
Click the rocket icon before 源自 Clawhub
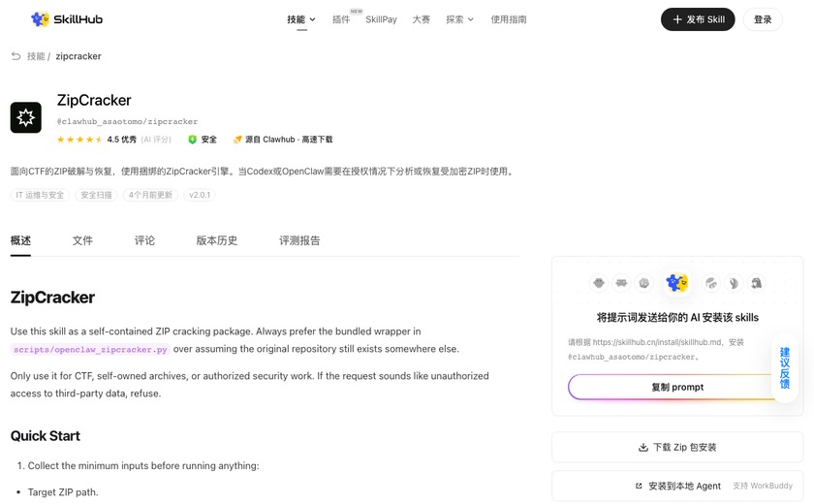click(x=237, y=140)
